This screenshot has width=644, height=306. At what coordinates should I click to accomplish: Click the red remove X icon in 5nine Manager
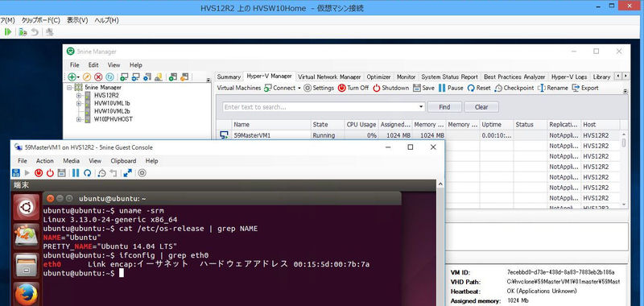click(98, 76)
